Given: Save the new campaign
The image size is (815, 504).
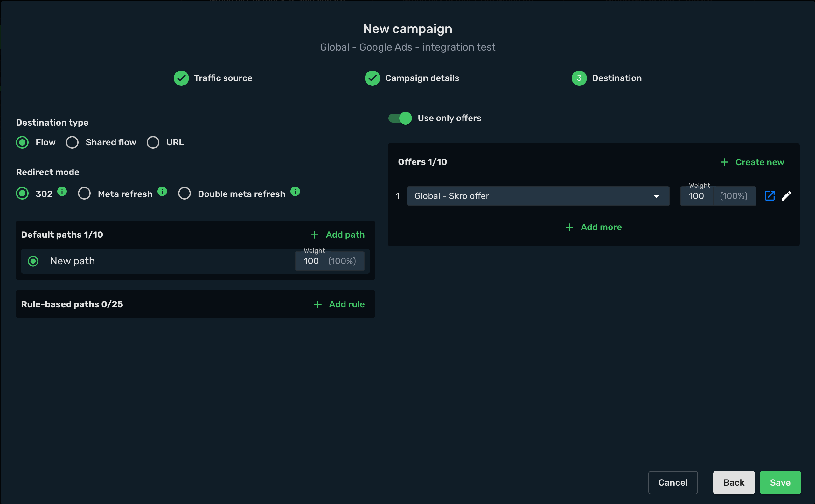Looking at the screenshot, I should 780,482.
